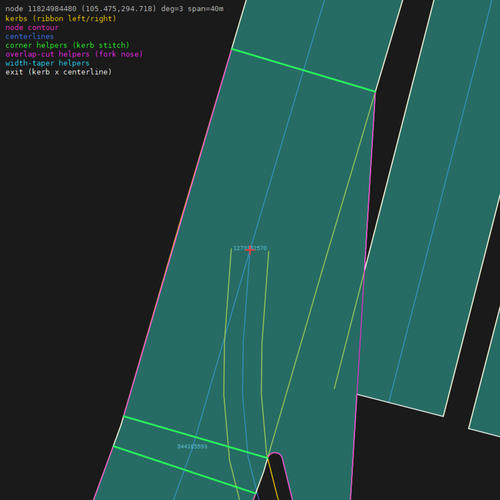Click the way label 344165593
This screenshot has height=500, width=500.
[x=192, y=446]
